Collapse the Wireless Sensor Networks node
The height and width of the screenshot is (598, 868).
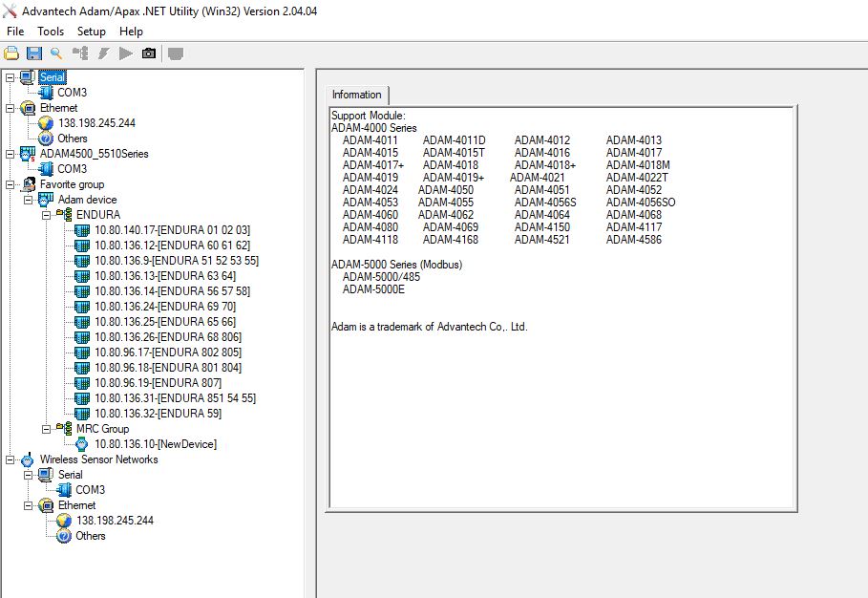(10, 459)
